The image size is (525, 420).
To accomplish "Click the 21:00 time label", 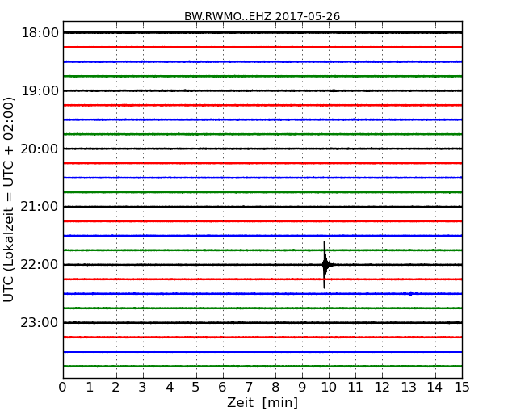I will [40, 207].
